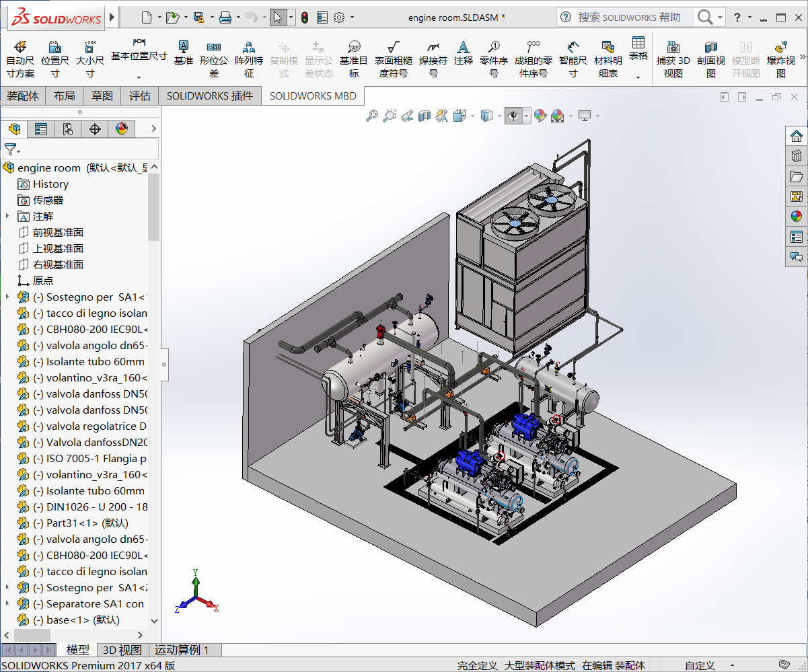The image size is (808, 672).
Task: Switch to the 评估 ribbon tab
Action: [139, 96]
